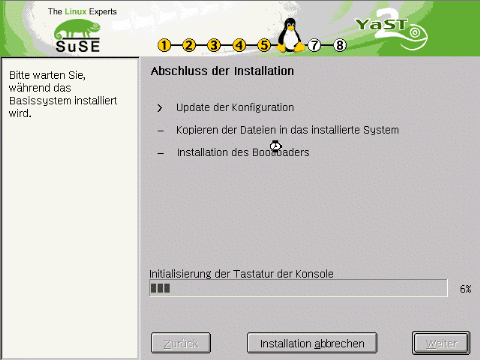Click the Update der Konfiguration step text
The image size is (480, 360).
tap(235, 107)
